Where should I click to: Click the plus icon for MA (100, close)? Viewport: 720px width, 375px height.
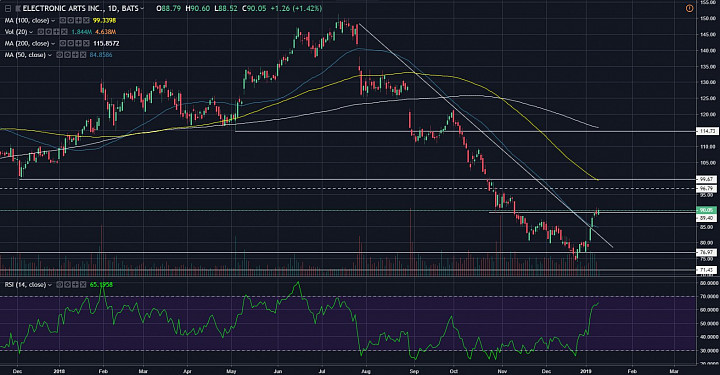(x=79, y=20)
